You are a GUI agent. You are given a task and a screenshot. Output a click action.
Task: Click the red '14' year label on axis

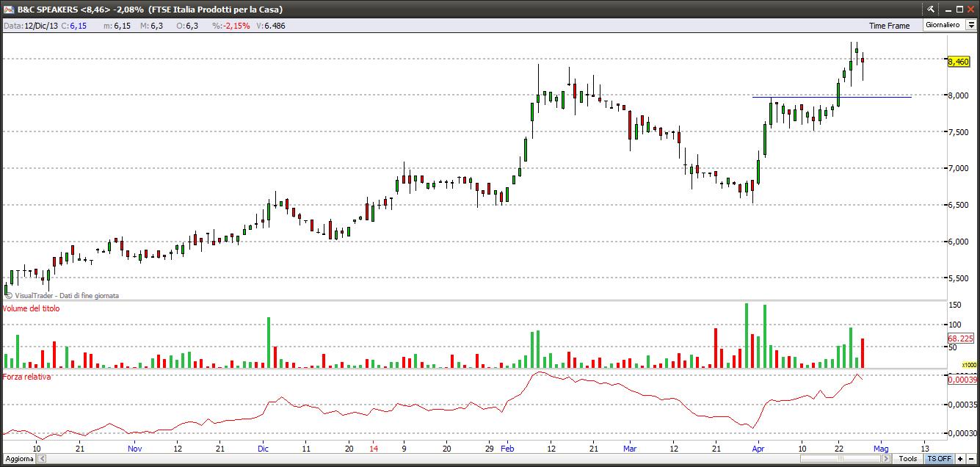tap(374, 448)
